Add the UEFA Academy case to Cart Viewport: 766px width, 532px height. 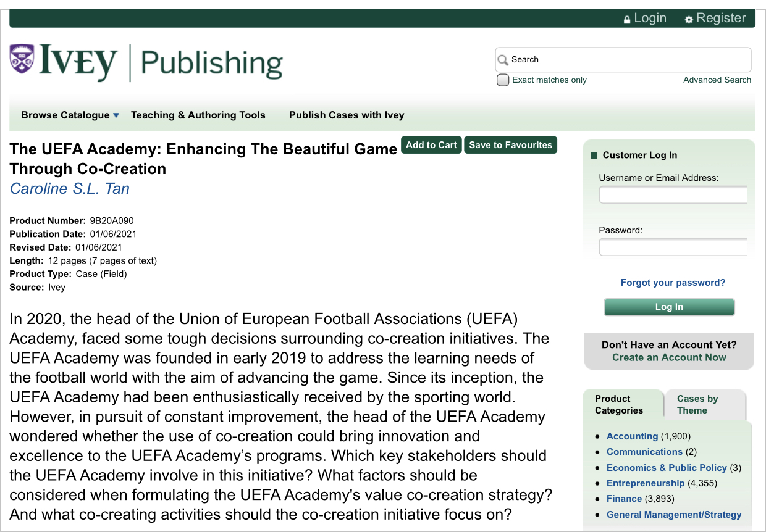point(431,144)
